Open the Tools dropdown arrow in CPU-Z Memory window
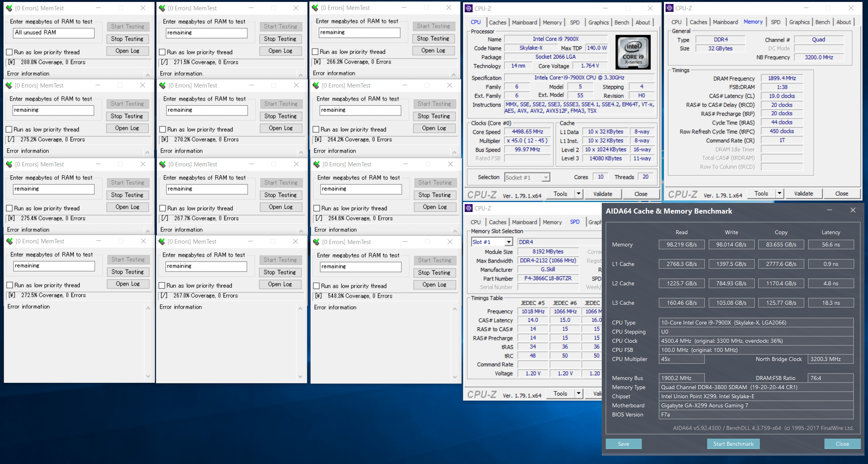Viewport: 868px width, 464px height. (x=779, y=193)
